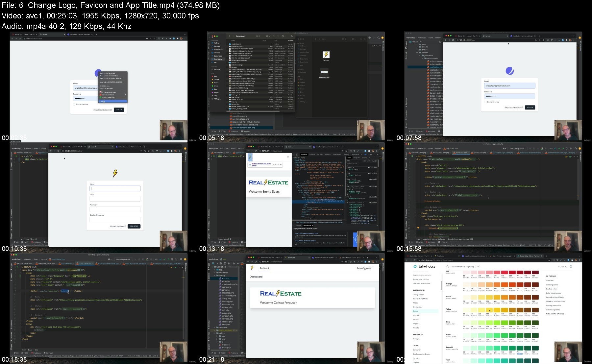Click tailwindcss logo in docs header
592x364 pixels.
point(424,266)
